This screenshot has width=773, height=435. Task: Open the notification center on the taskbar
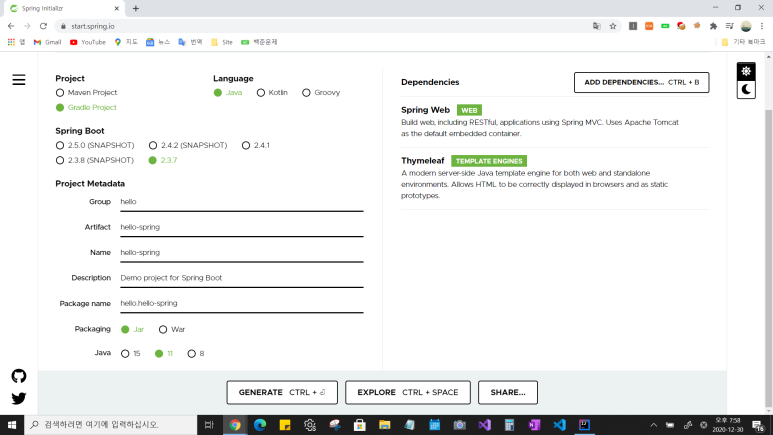758,425
